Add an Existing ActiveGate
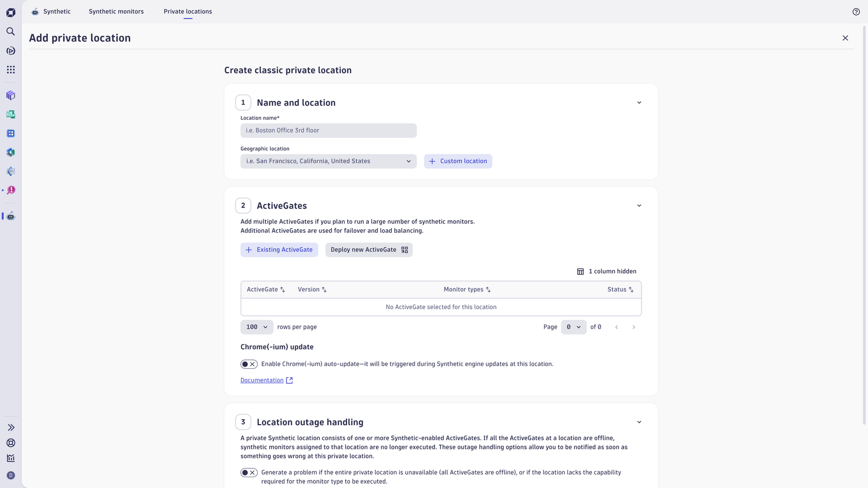 tap(279, 250)
